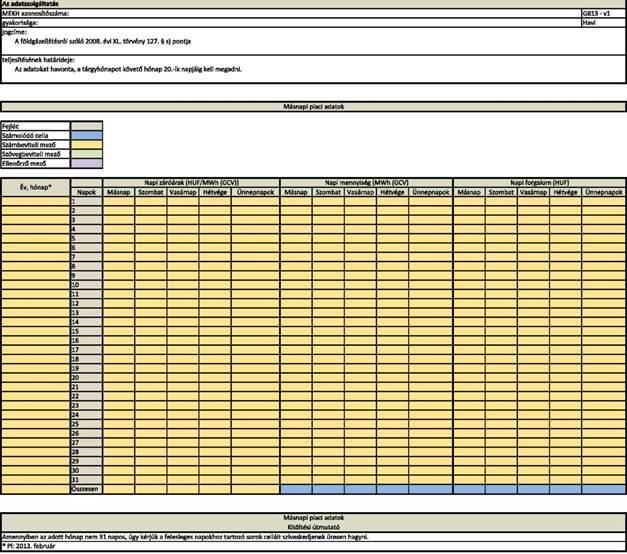Click 'Másnap' header under Napi mennyiség
627x554 pixels.
click(296, 192)
